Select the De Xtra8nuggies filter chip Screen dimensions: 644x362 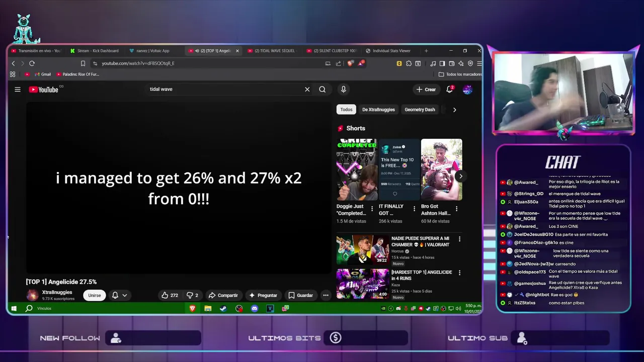pos(378,110)
